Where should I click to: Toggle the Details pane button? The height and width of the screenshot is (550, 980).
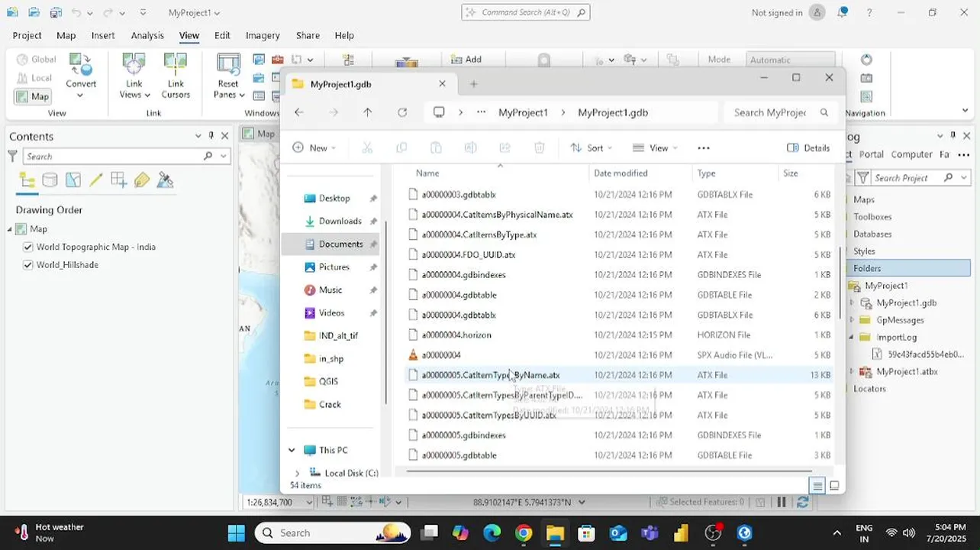pos(808,147)
